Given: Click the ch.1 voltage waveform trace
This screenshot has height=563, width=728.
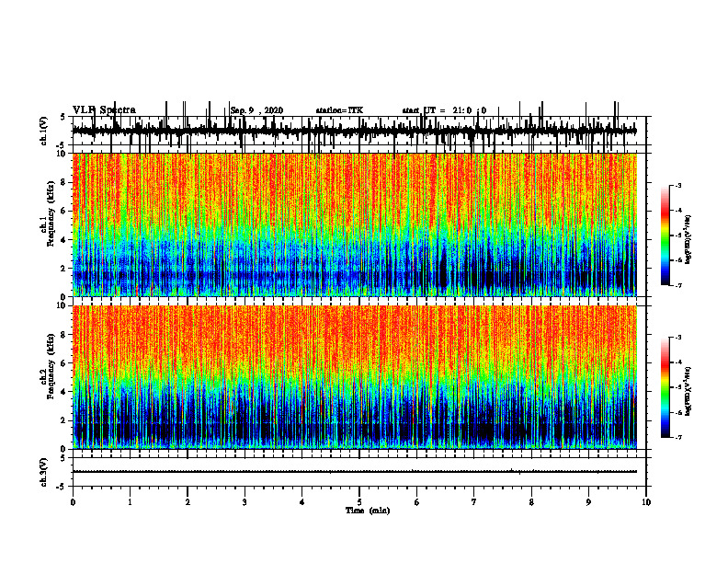Looking at the screenshot, I should tap(355, 131).
